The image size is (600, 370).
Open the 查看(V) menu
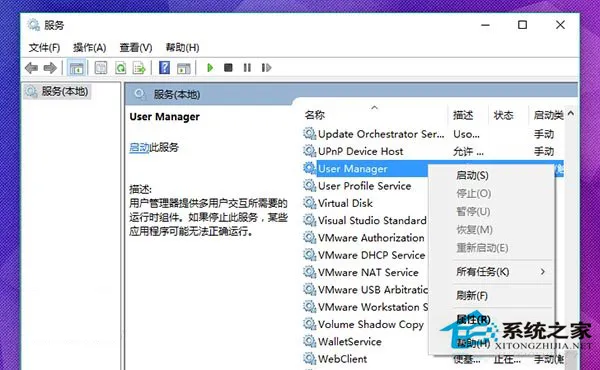pyautogui.click(x=136, y=48)
